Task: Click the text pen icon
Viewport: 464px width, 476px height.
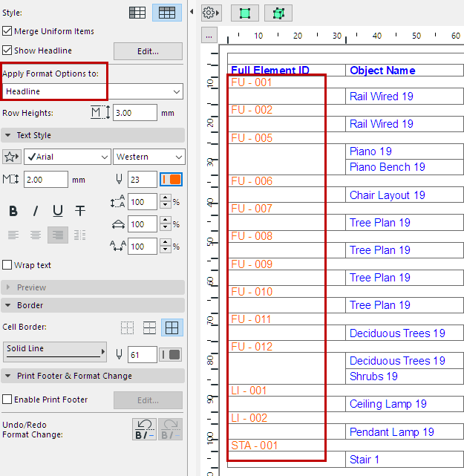Action: coord(120,180)
